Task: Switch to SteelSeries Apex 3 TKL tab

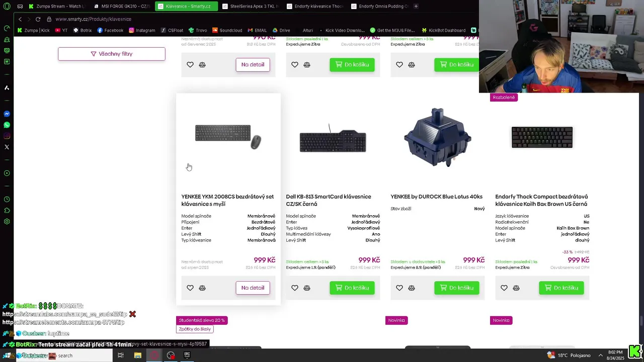Action: click(251, 6)
